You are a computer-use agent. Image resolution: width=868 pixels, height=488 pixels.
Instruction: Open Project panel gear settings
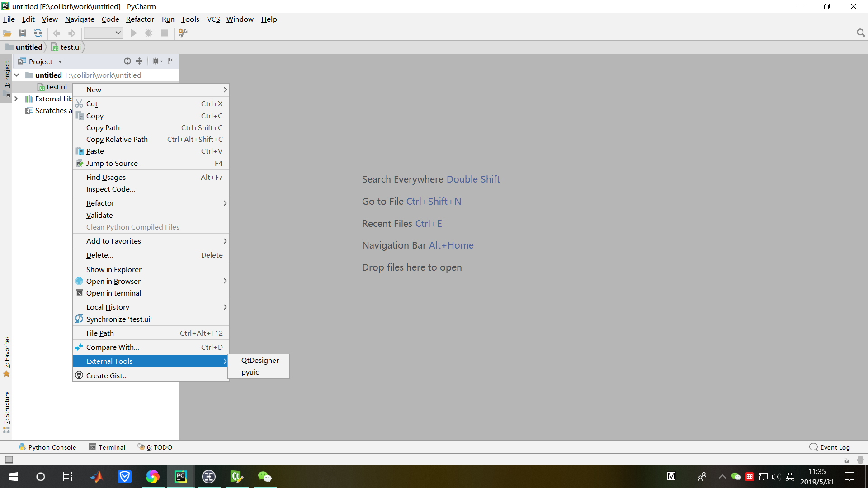pyautogui.click(x=156, y=61)
